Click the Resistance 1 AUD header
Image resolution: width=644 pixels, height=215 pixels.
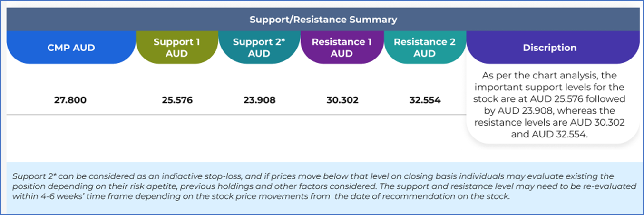342,48
